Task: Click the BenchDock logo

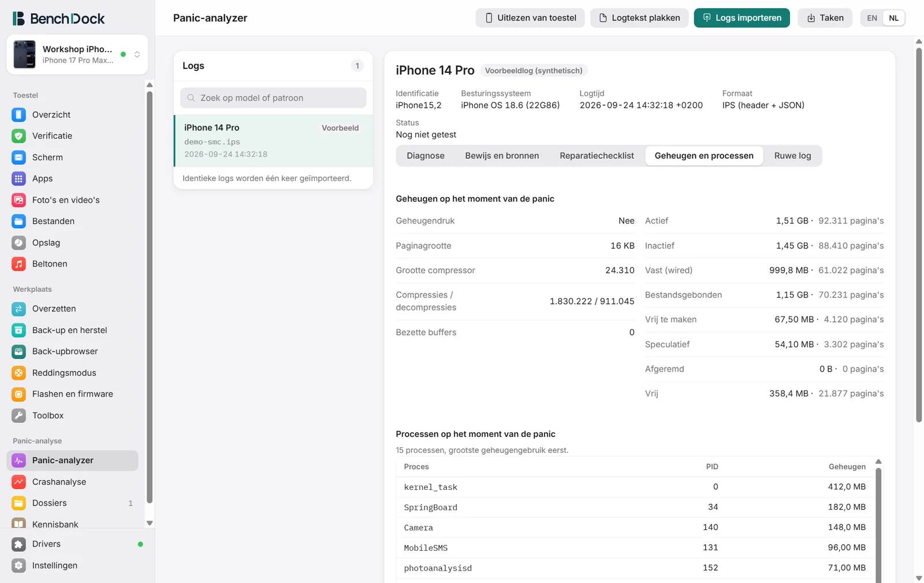Action: tap(59, 18)
